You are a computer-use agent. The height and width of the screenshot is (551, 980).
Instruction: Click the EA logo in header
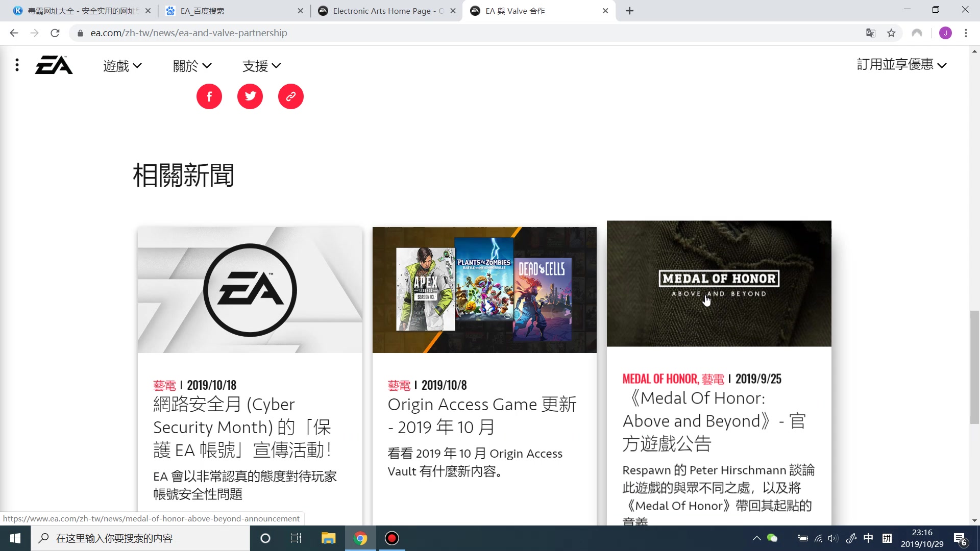[x=54, y=65]
